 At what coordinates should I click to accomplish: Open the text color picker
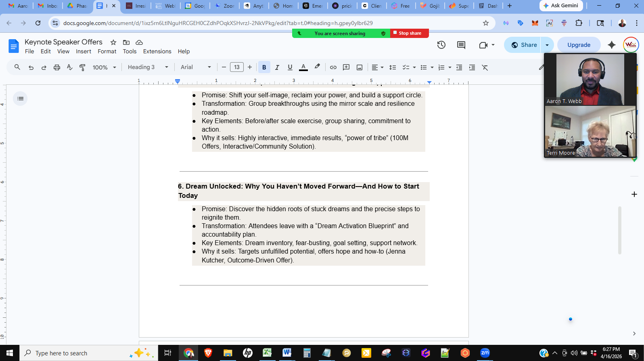(x=303, y=67)
